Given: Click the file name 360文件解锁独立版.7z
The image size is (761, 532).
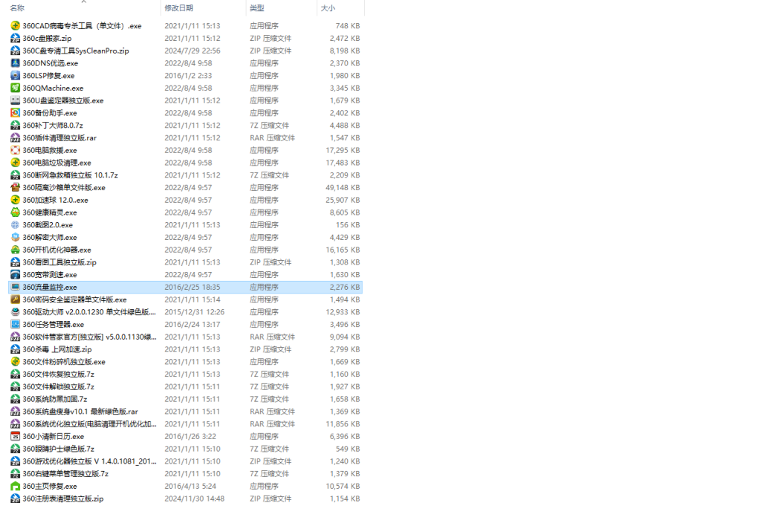Looking at the screenshot, I should (58, 387).
